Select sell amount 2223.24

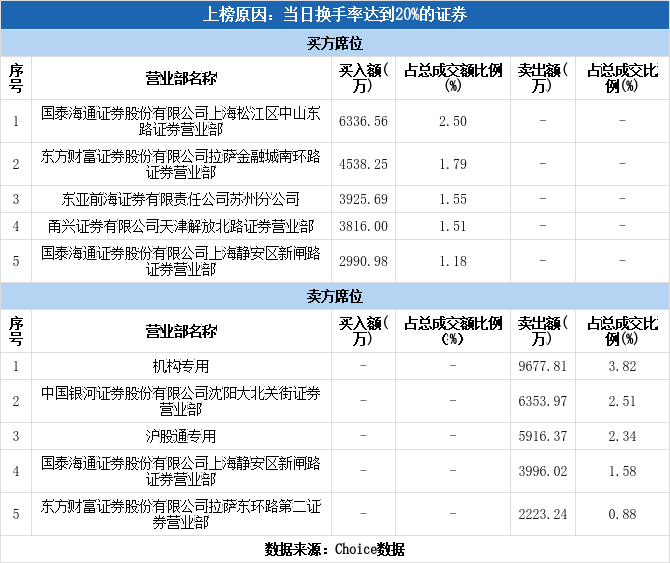[543, 514]
